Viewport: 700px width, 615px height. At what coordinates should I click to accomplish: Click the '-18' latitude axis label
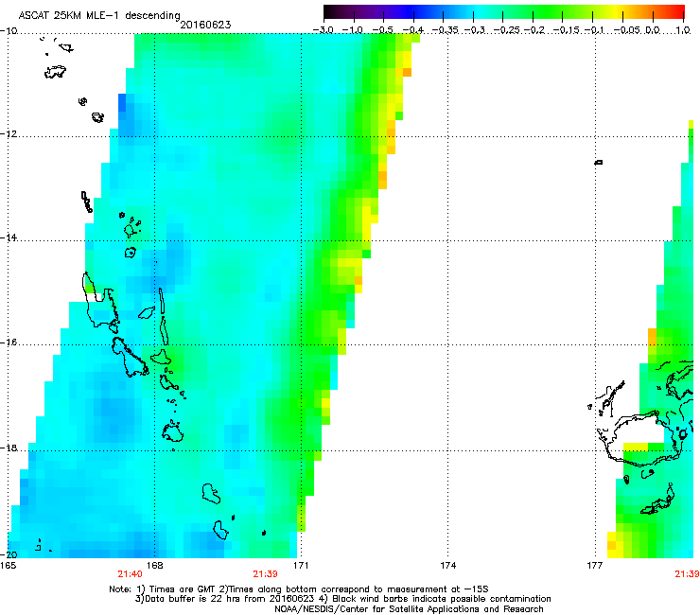tap(9, 448)
